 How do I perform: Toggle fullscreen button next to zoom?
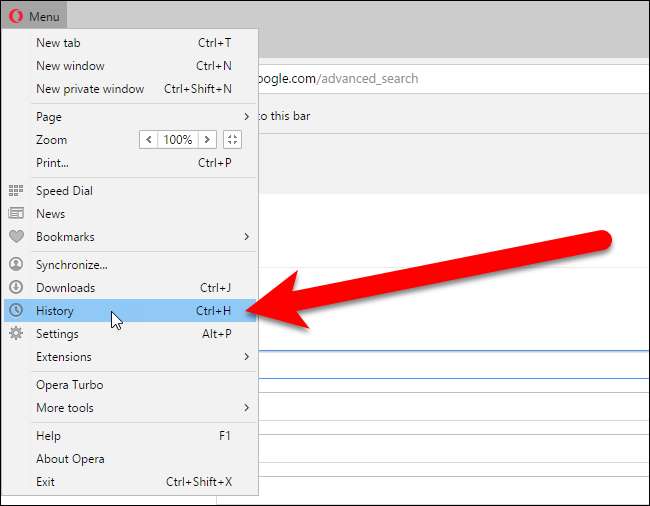coord(232,140)
